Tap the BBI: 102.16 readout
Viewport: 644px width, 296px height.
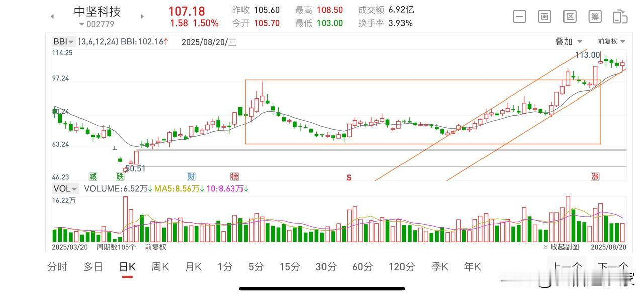(x=145, y=42)
